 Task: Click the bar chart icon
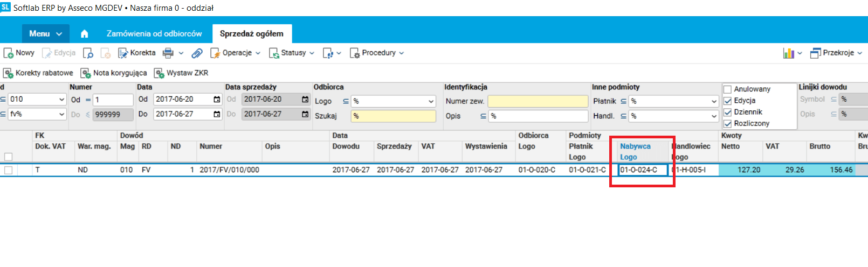point(789,53)
